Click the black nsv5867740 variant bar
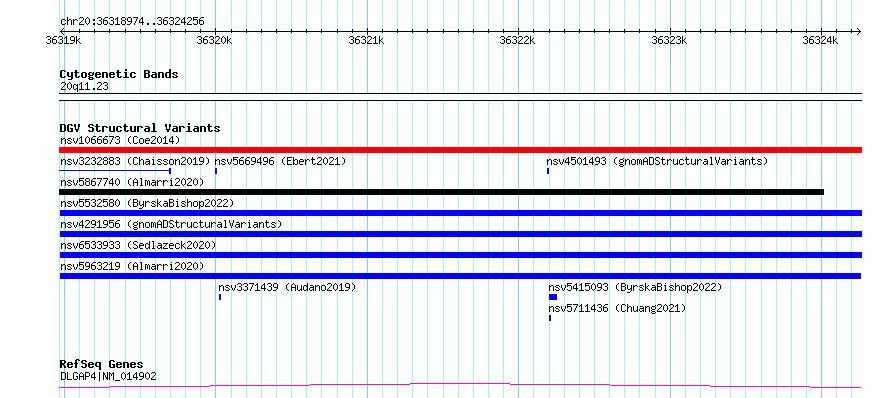Screen dimensions: 890x398 tap(442, 192)
